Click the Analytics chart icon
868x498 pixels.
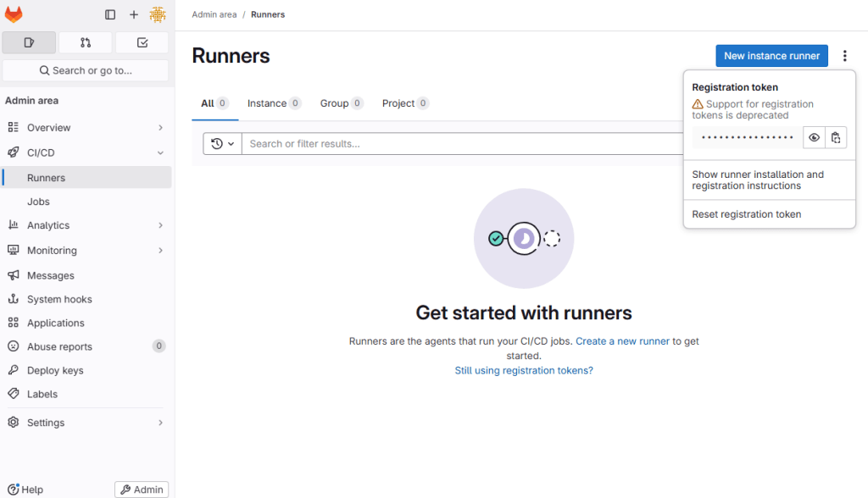coord(14,224)
